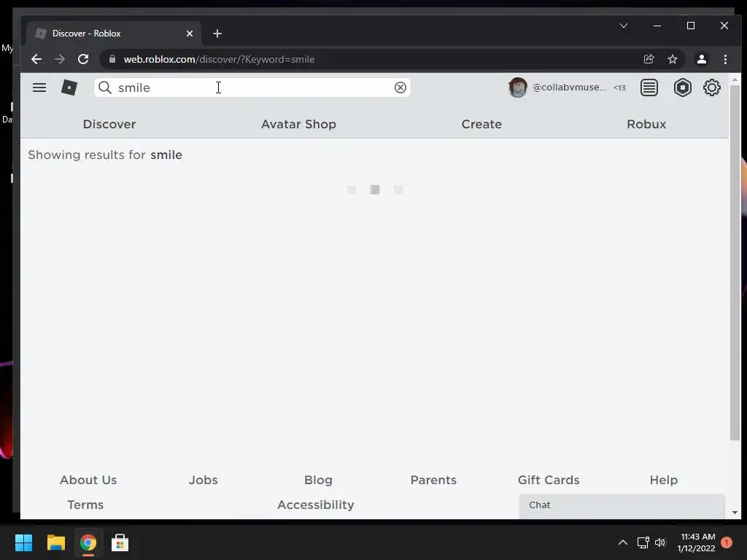The height and width of the screenshot is (560, 747).
Task: Click the scrollbar up arrow
Action: tap(735, 79)
